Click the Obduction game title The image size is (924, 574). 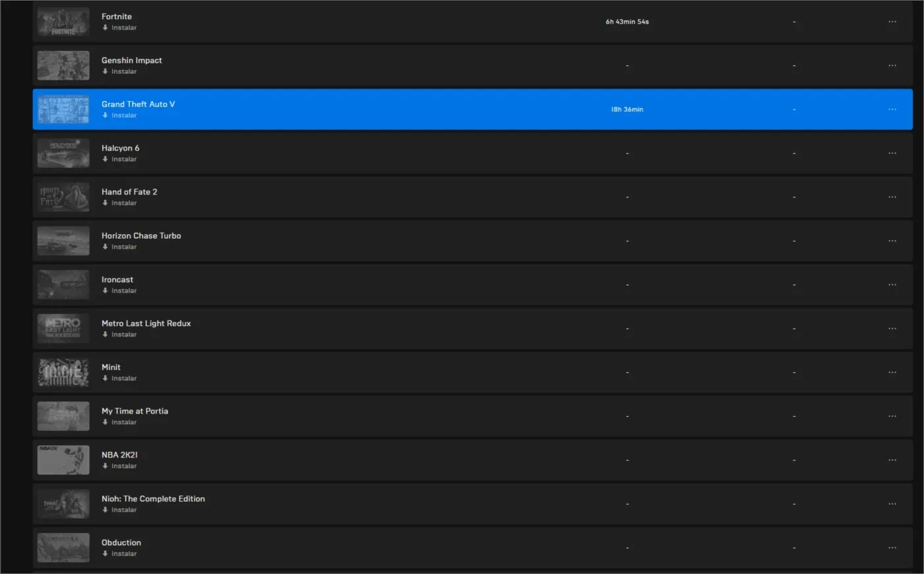pos(121,543)
